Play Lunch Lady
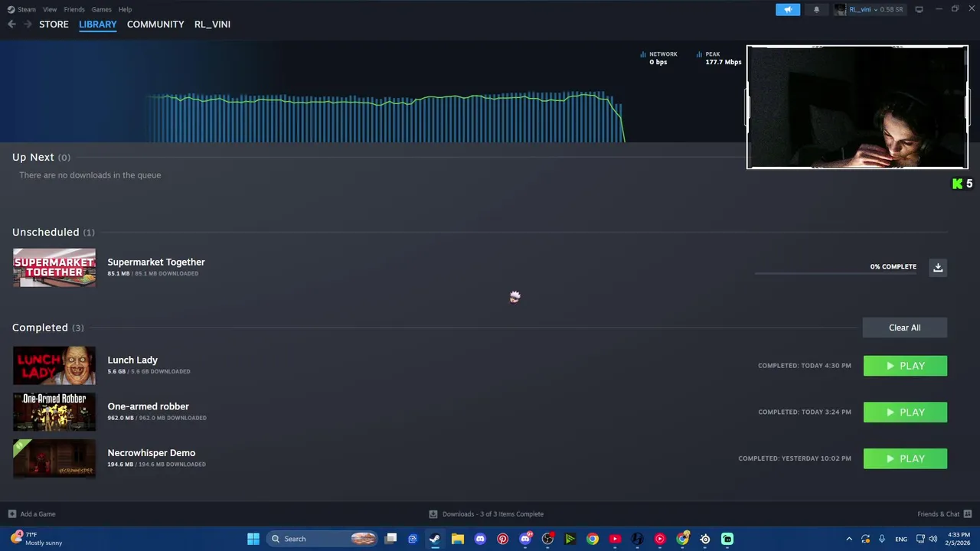980x551 pixels. [905, 366]
